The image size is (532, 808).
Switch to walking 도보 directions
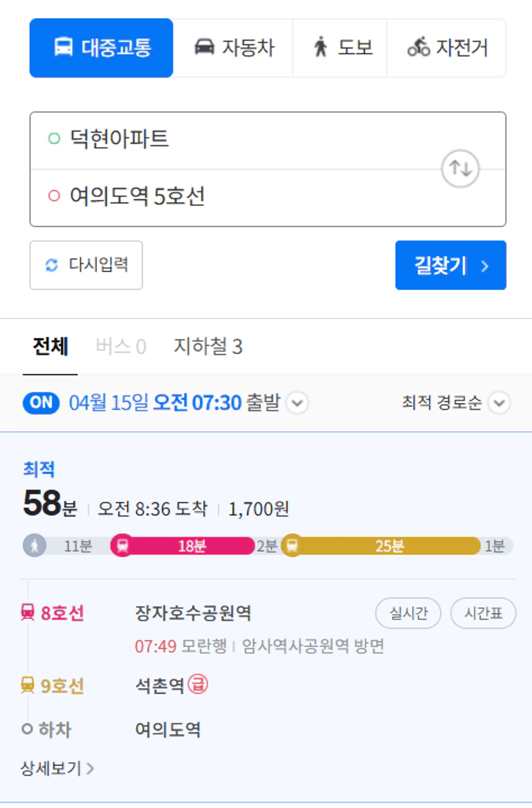[x=340, y=48]
